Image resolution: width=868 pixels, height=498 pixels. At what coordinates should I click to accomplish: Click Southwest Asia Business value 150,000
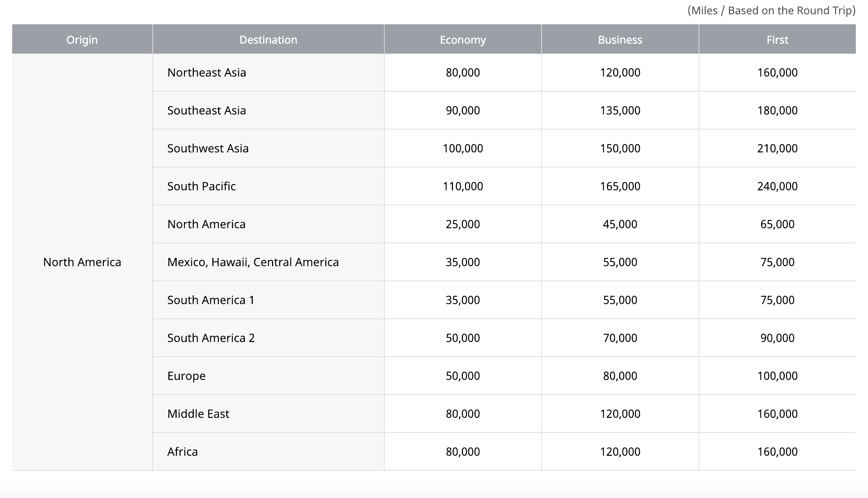pos(620,148)
